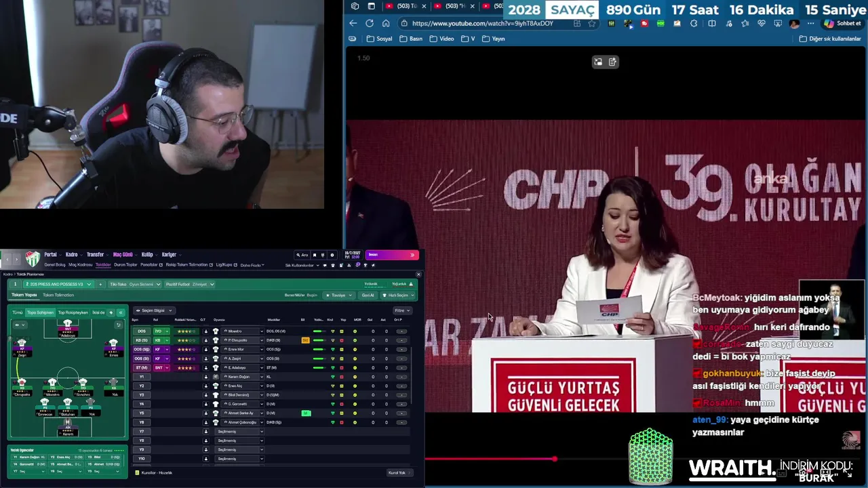
Task: Navigate forward with right arrow in game
Action: (16, 259)
